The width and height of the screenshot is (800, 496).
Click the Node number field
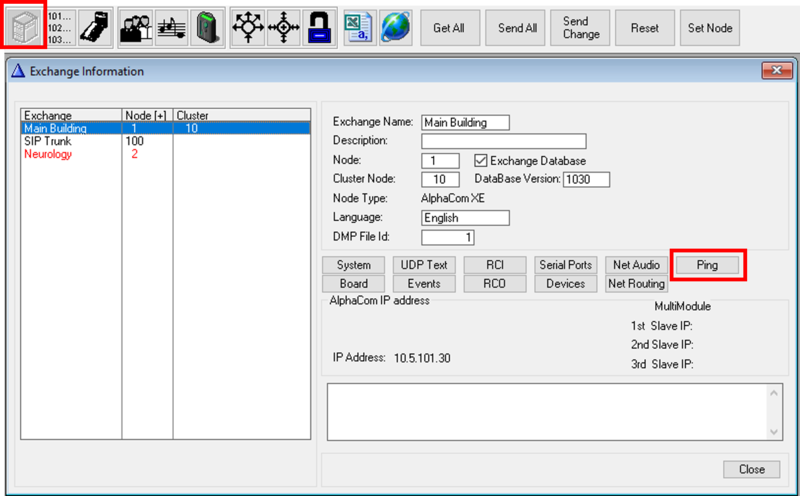[x=440, y=161]
